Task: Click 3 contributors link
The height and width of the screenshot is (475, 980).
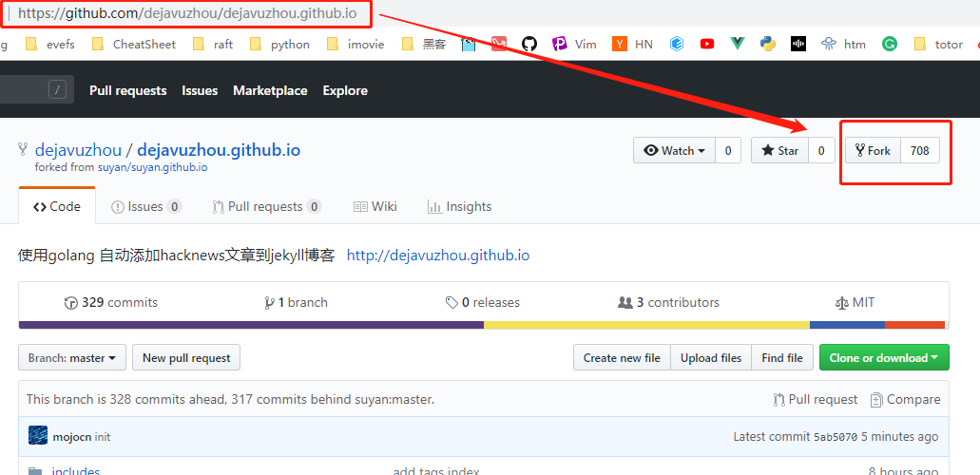Action: coord(669,302)
